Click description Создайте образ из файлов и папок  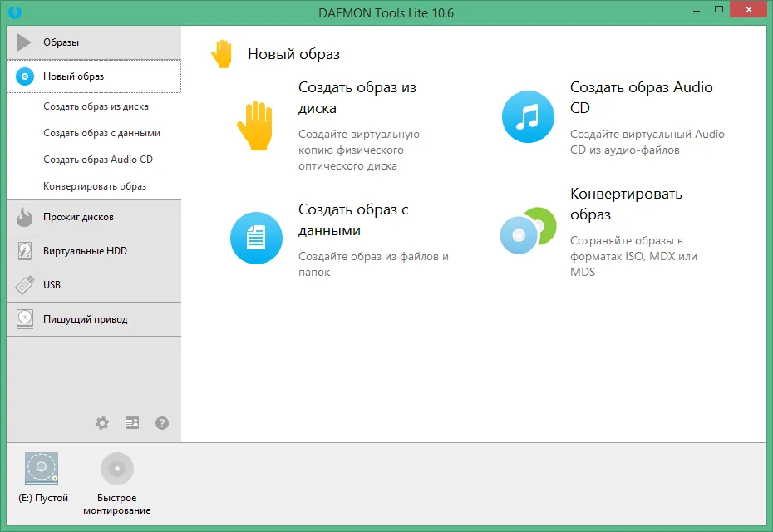[x=374, y=264]
